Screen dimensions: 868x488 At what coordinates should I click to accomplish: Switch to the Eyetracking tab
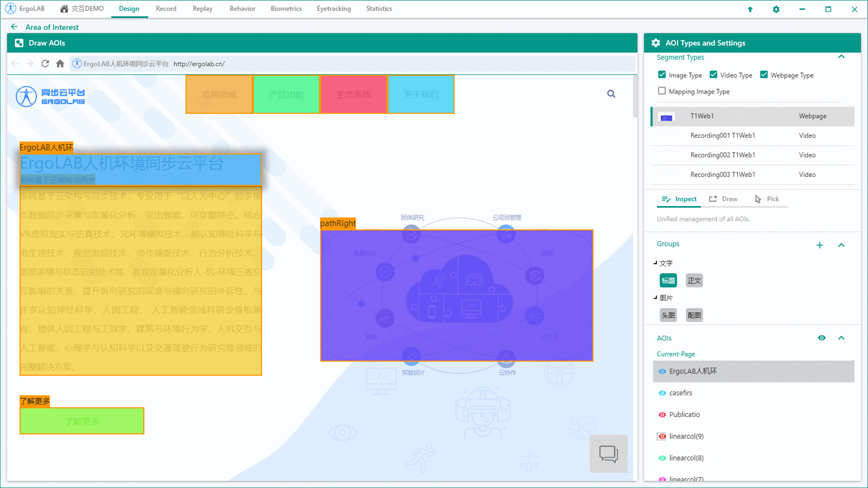[333, 9]
